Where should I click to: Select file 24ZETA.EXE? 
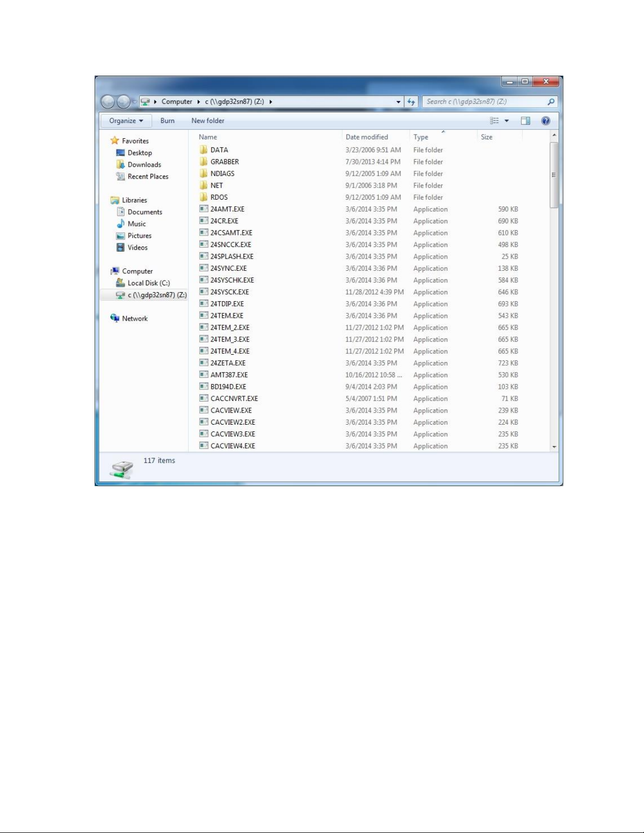point(228,363)
